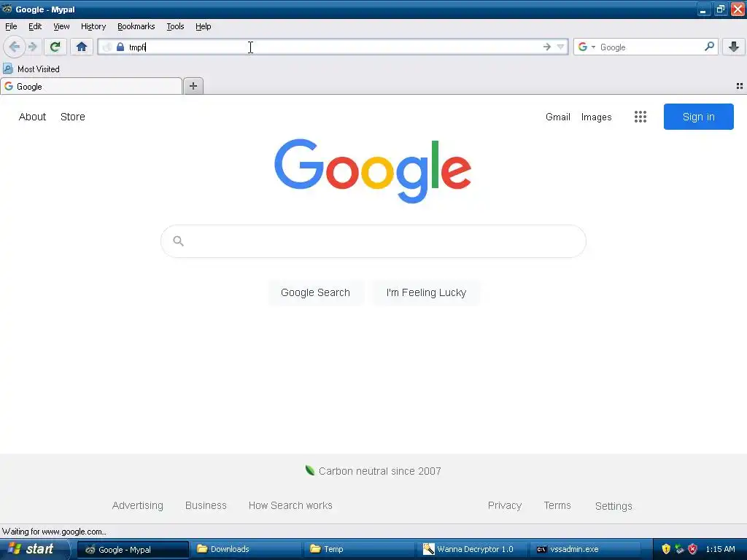Viewport: 747px width, 560px height.
Task: Click the forward navigation arrow
Action: [x=33, y=47]
